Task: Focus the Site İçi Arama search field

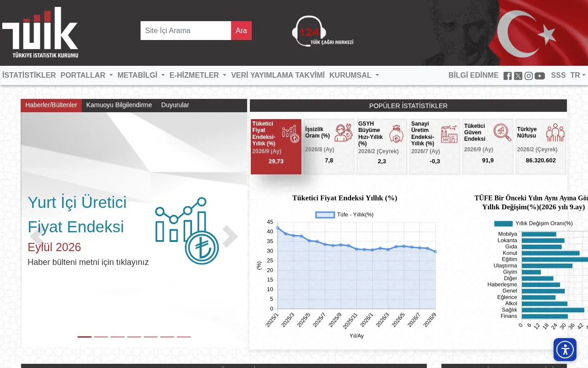Action: coord(186,31)
